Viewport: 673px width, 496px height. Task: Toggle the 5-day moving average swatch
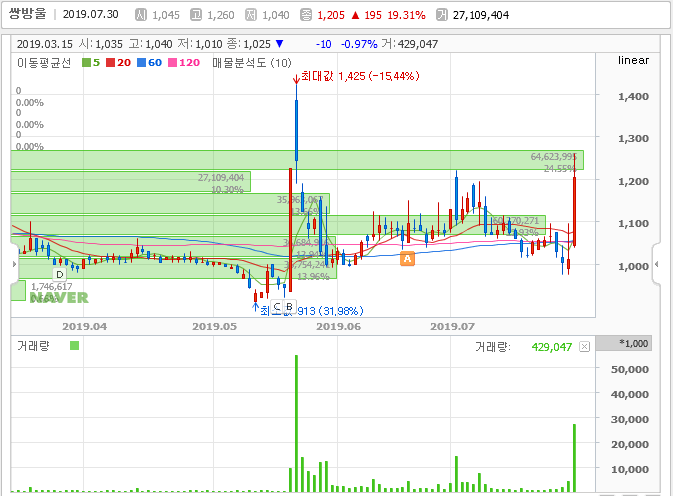coord(86,63)
